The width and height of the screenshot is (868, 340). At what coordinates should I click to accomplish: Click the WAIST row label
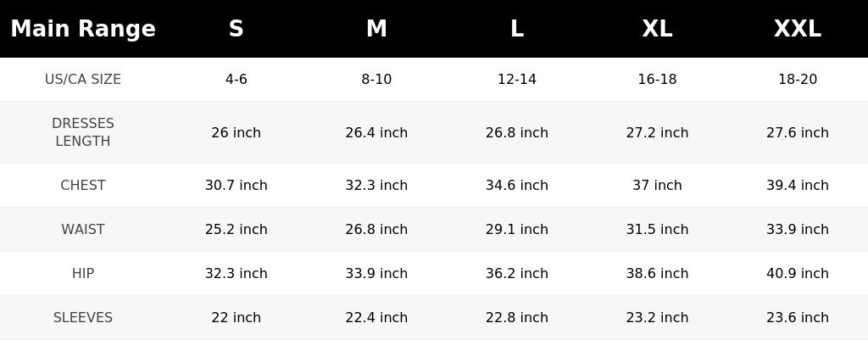click(x=83, y=229)
